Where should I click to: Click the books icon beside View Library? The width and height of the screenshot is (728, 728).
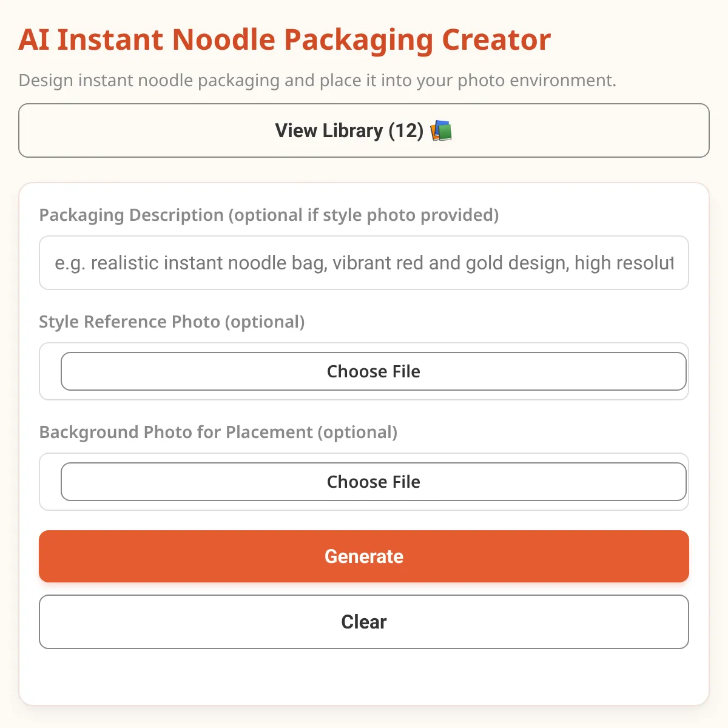pyautogui.click(x=441, y=131)
